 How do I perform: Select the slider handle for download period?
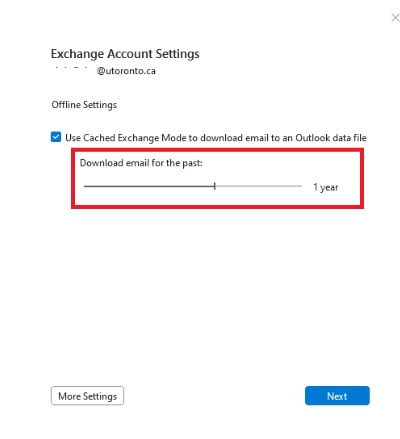(215, 186)
